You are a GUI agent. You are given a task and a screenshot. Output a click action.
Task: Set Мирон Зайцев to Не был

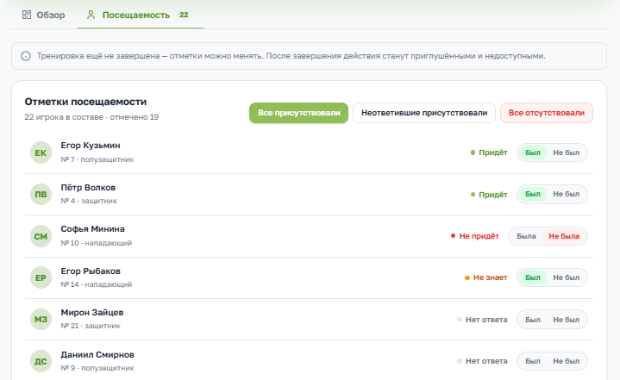tap(566, 320)
